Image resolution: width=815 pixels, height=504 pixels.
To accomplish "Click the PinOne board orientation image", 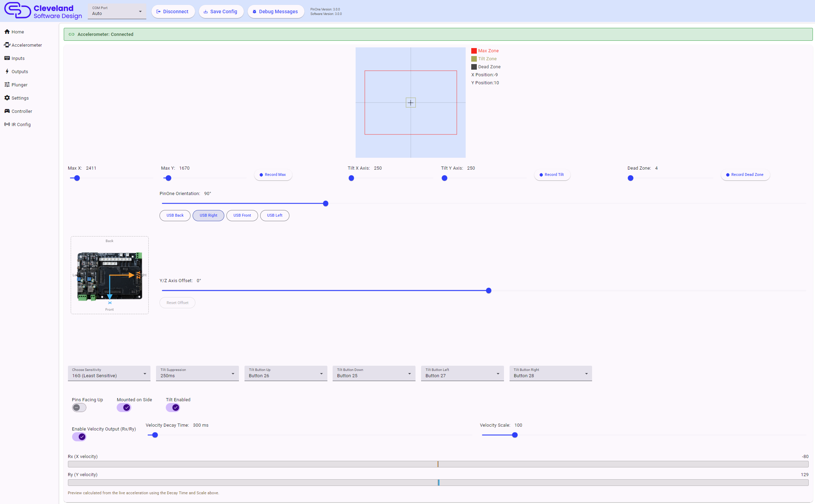I will click(110, 275).
